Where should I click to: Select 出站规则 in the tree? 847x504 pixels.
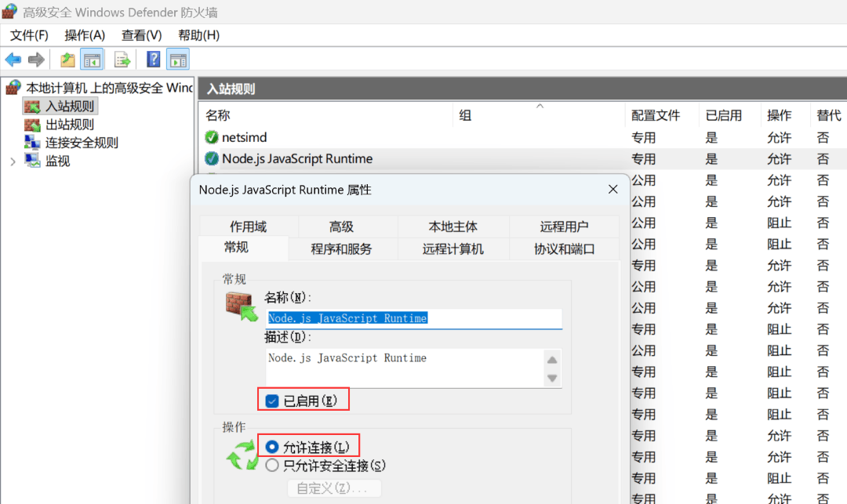tap(70, 125)
